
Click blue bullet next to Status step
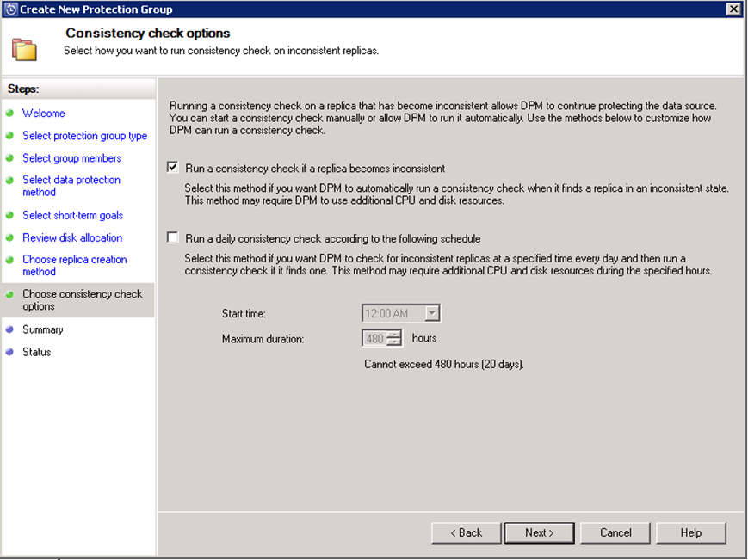(9, 352)
